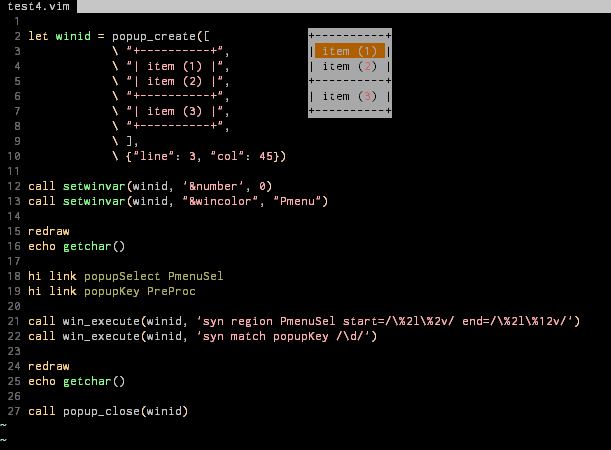611x450 pixels.
Task: Click line number 20 in gutter
Action: [x=13, y=306]
